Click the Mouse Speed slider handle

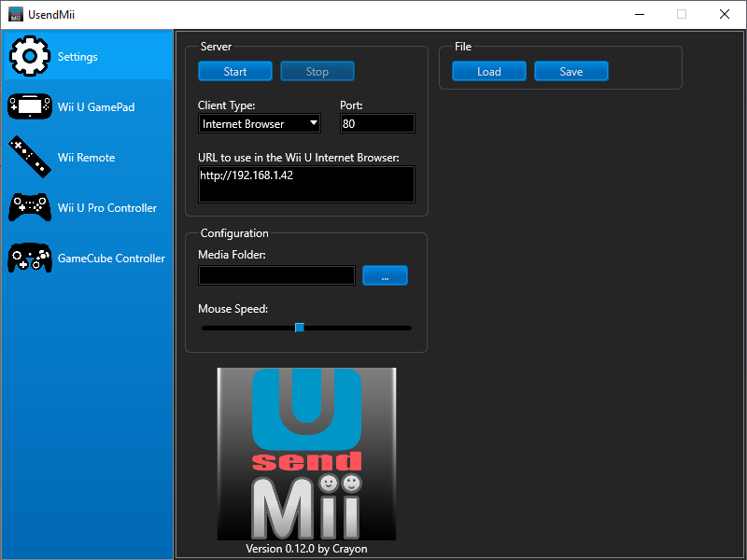(x=300, y=328)
